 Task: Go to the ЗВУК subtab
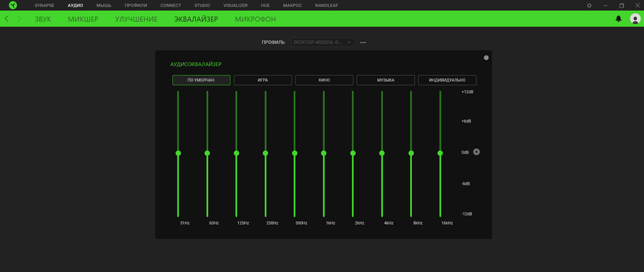43,19
